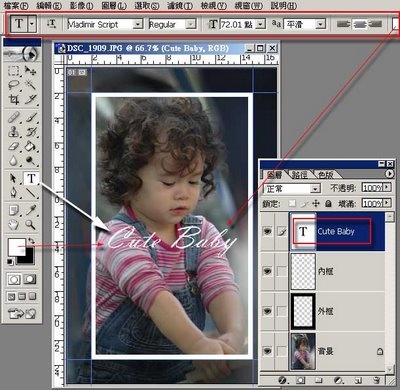The image size is (400, 390).
Task: Open the 填滿 fill slider arrow
Action: pos(387,203)
